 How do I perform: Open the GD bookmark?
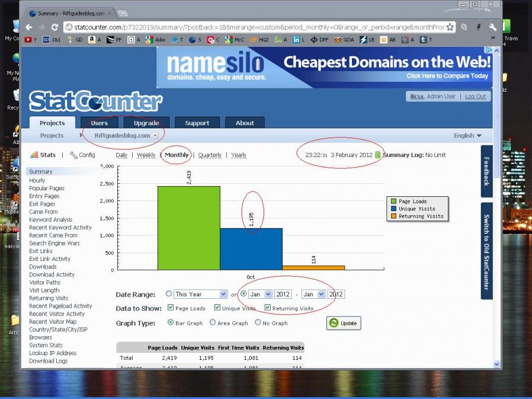75,40
